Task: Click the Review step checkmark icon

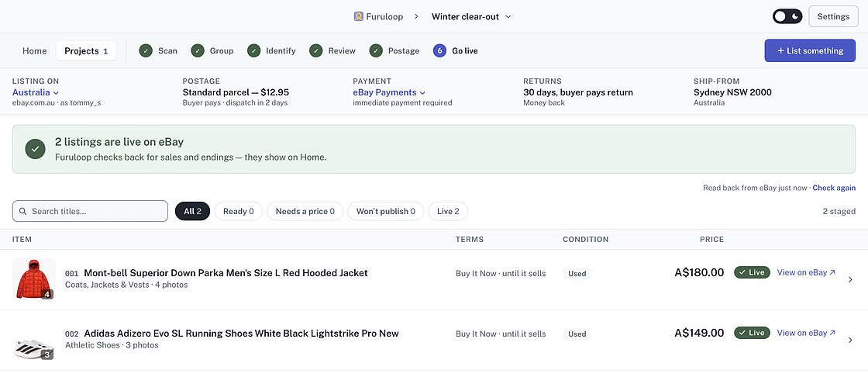Action: (316, 51)
